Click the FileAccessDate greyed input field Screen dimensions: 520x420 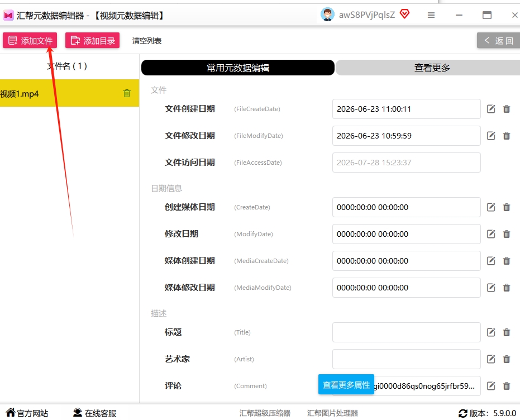pos(406,163)
